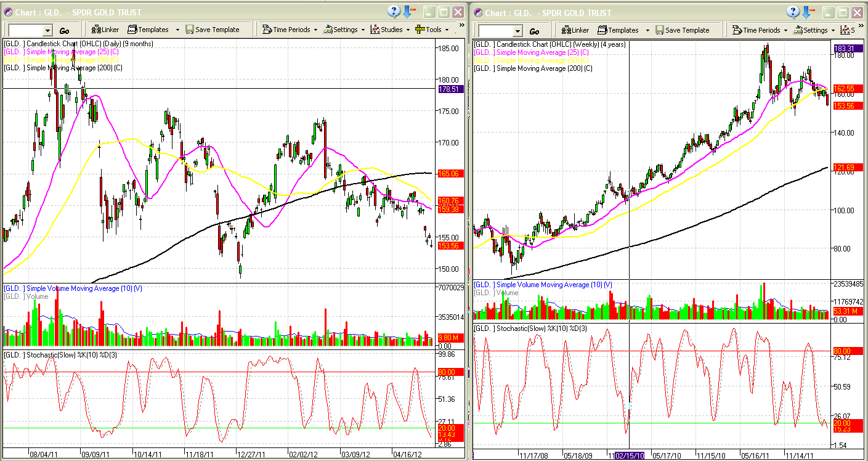This screenshot has height=461, width=868.
Task: Click 'Simple Volume Moving Average (10)' legend in weekly chart
Action: (x=543, y=284)
